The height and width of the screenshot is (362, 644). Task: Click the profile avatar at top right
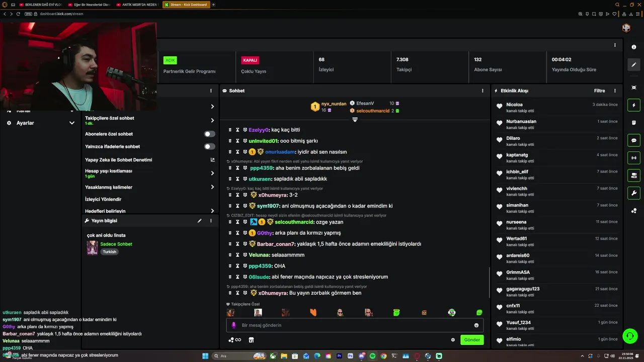tap(626, 28)
